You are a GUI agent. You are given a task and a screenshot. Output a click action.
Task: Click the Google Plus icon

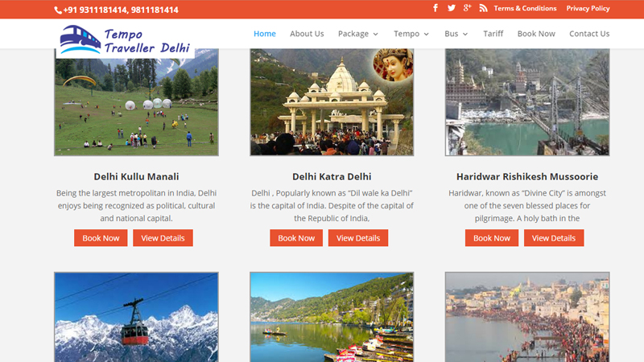[x=467, y=8]
